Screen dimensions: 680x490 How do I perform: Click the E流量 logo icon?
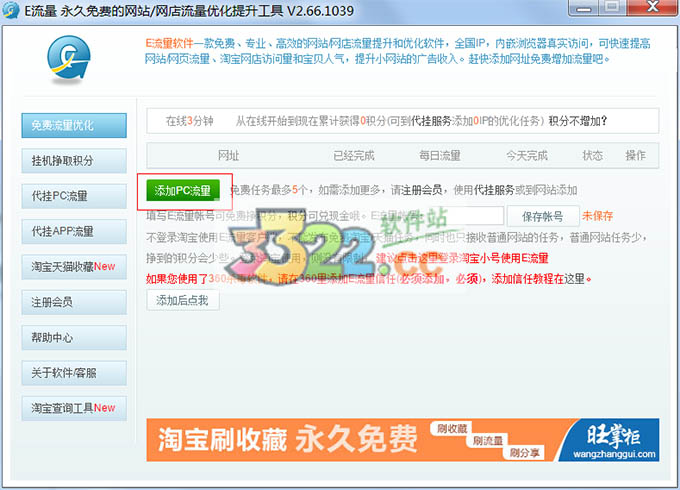coord(69,59)
